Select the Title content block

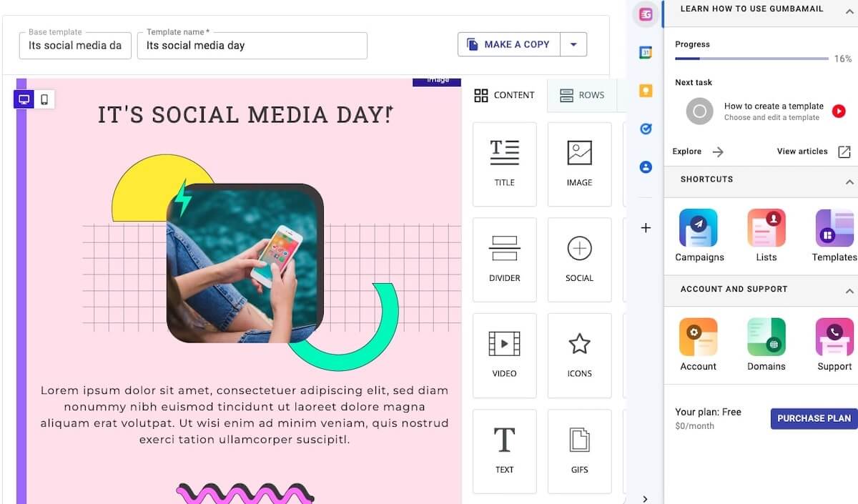pos(504,164)
